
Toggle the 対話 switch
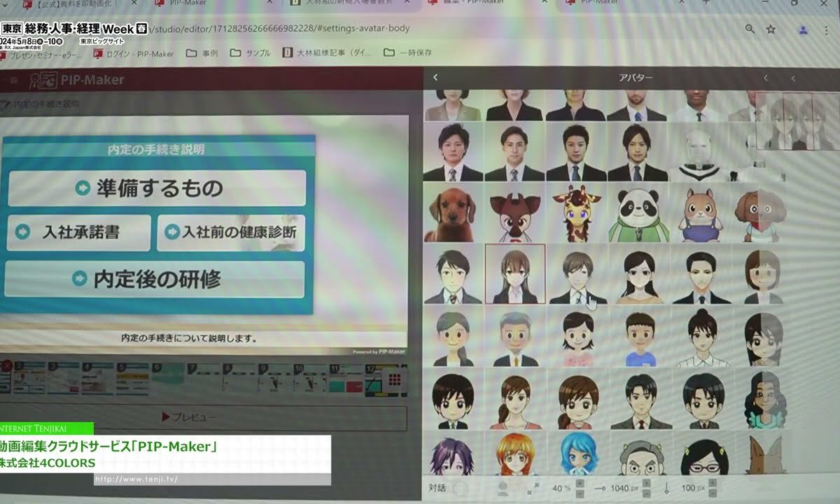[x=461, y=488]
